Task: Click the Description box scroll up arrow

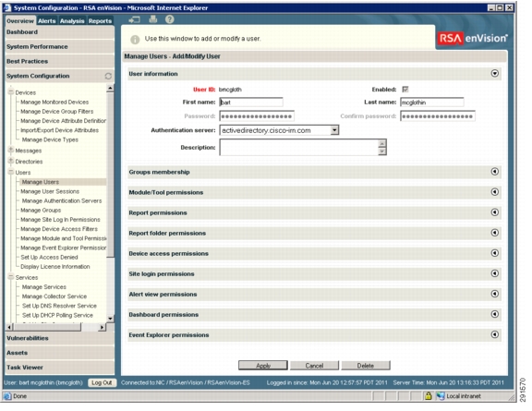Action: 382,143
